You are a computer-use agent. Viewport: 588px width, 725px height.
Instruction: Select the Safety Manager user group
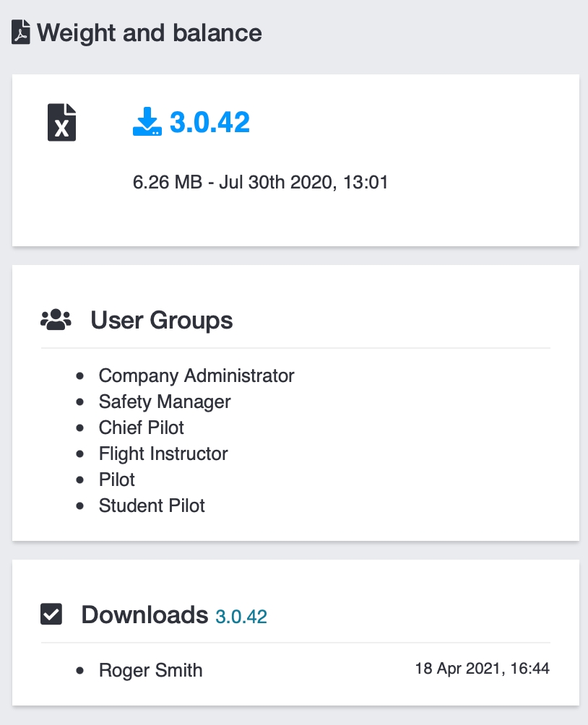[x=165, y=401]
